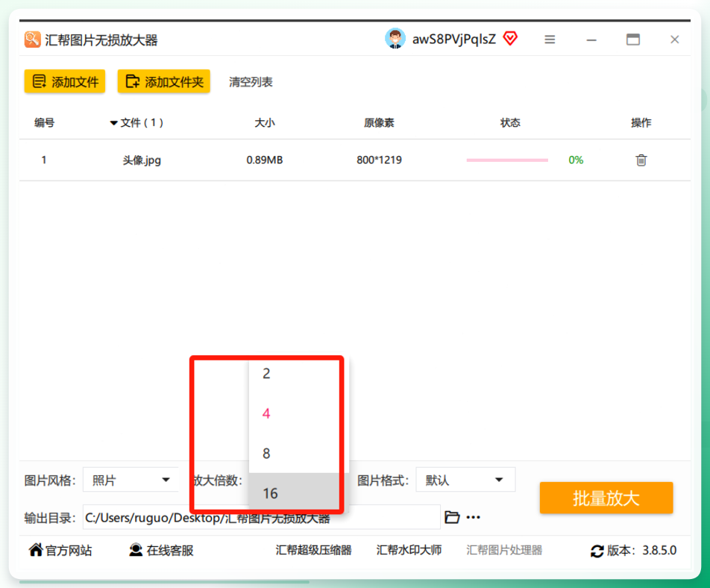Minimize the window

point(591,40)
